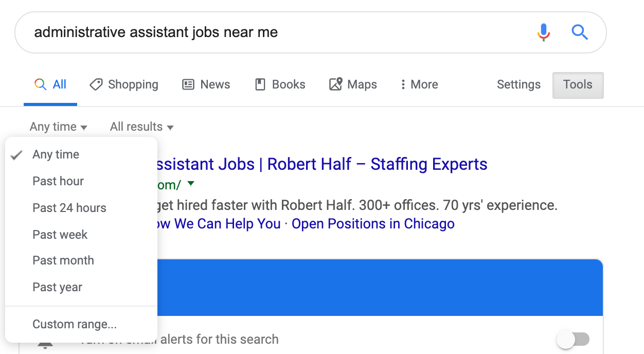Viewport: 644px width, 354px height.
Task: Click the Books icon
Action: click(x=260, y=84)
